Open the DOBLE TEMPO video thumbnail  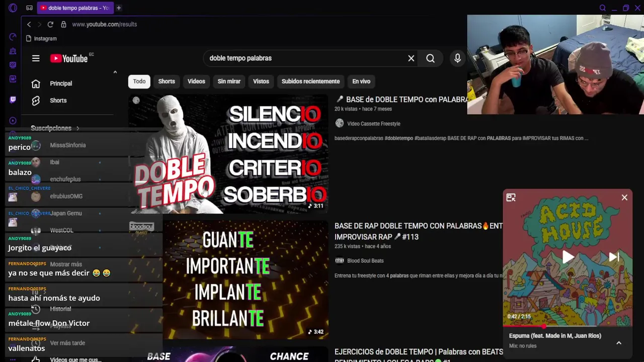point(228,154)
